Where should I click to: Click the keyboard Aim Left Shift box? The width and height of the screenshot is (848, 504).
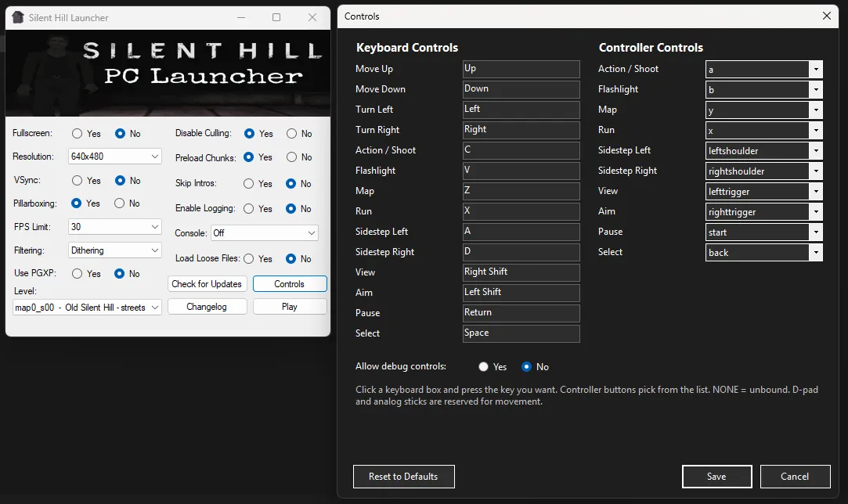(521, 293)
